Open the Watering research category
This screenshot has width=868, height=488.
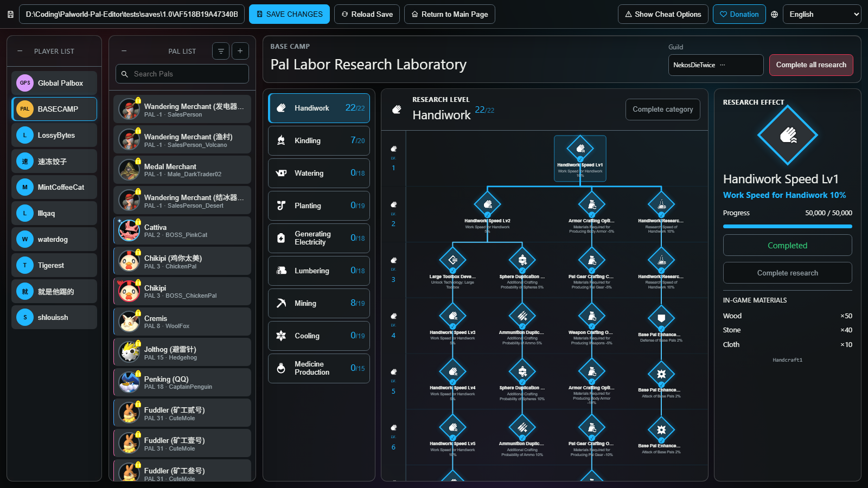point(319,173)
